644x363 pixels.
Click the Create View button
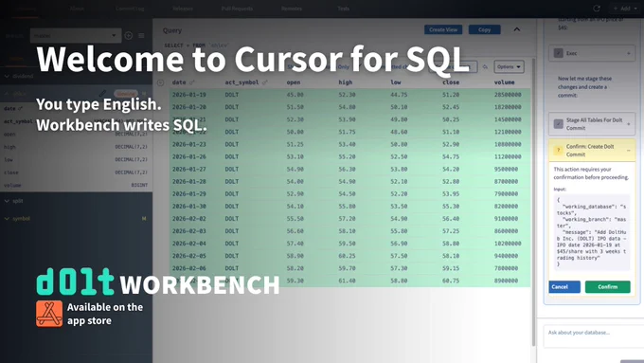click(x=443, y=29)
